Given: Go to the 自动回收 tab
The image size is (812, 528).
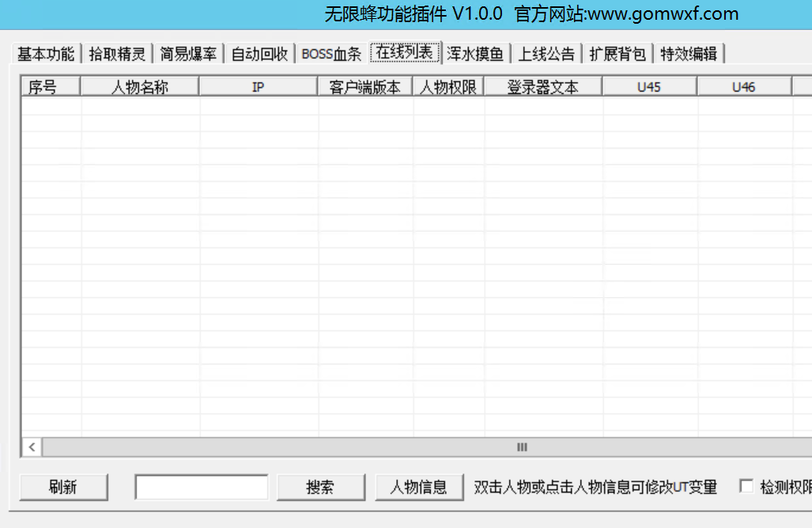Looking at the screenshot, I should pos(259,54).
